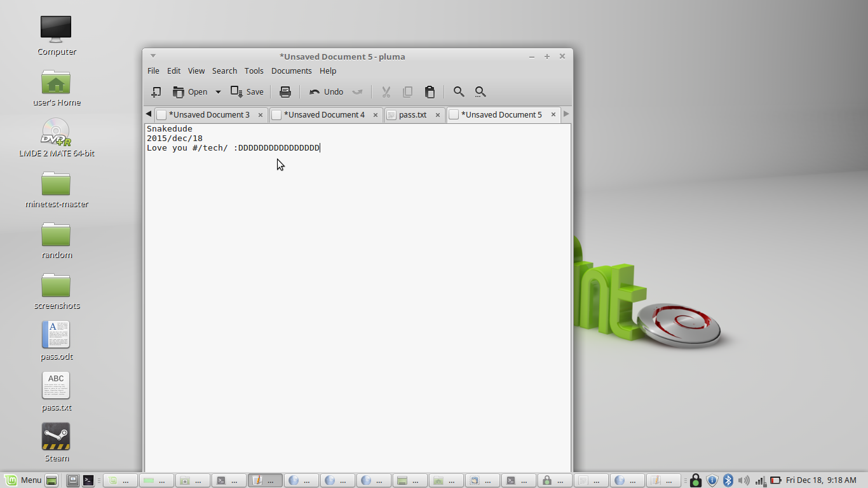Click the green padlock tray icon
This screenshot has width=868, height=488.
696,480
